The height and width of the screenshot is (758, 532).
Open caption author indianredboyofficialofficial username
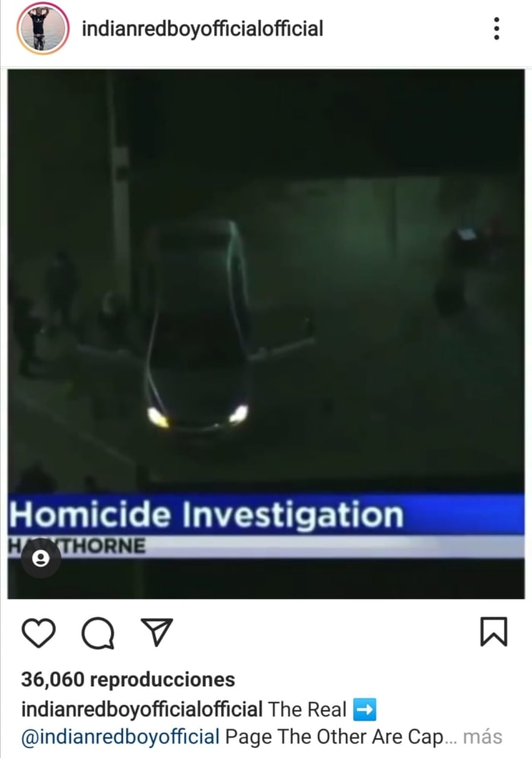[x=141, y=709]
